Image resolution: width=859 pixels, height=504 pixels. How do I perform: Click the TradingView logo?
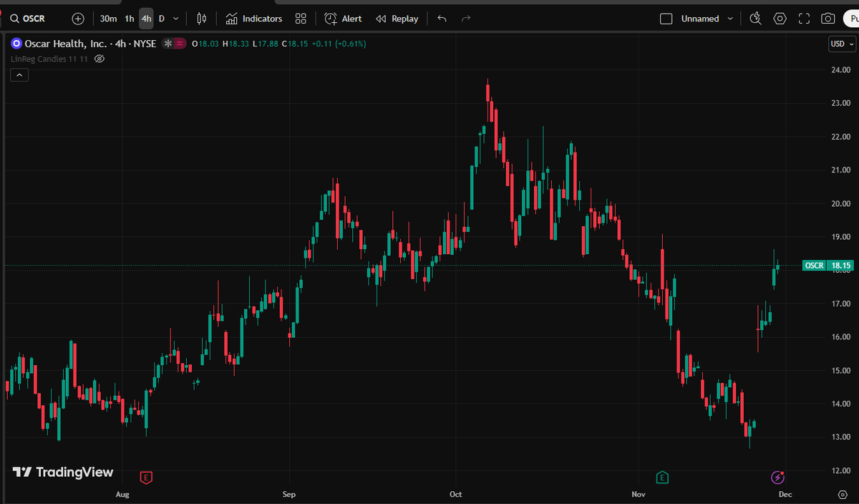(63, 472)
